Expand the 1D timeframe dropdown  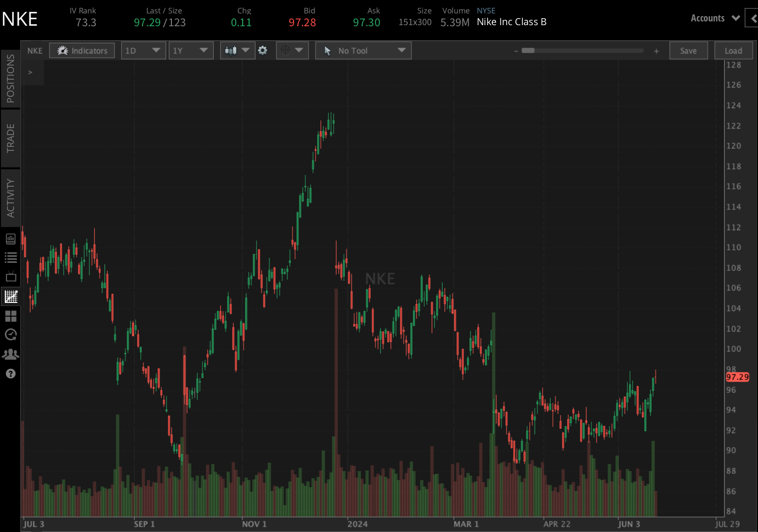tap(143, 50)
